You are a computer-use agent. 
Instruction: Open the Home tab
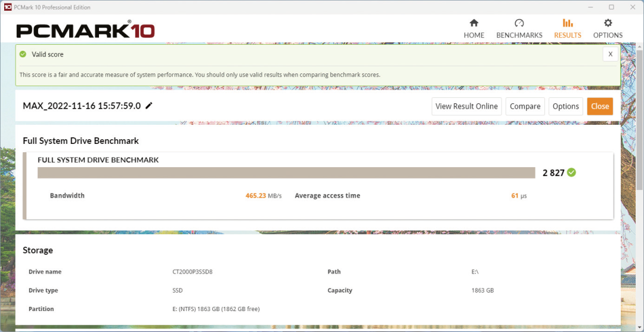point(474,29)
